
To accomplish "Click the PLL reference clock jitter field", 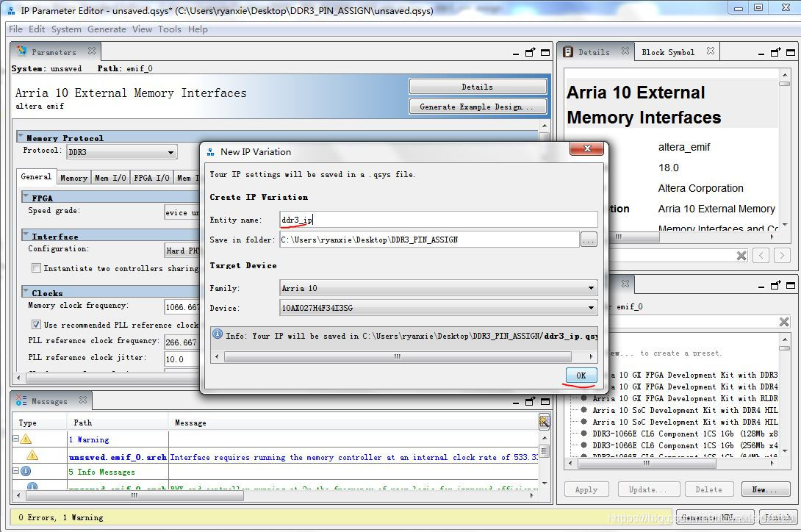I will (x=182, y=359).
